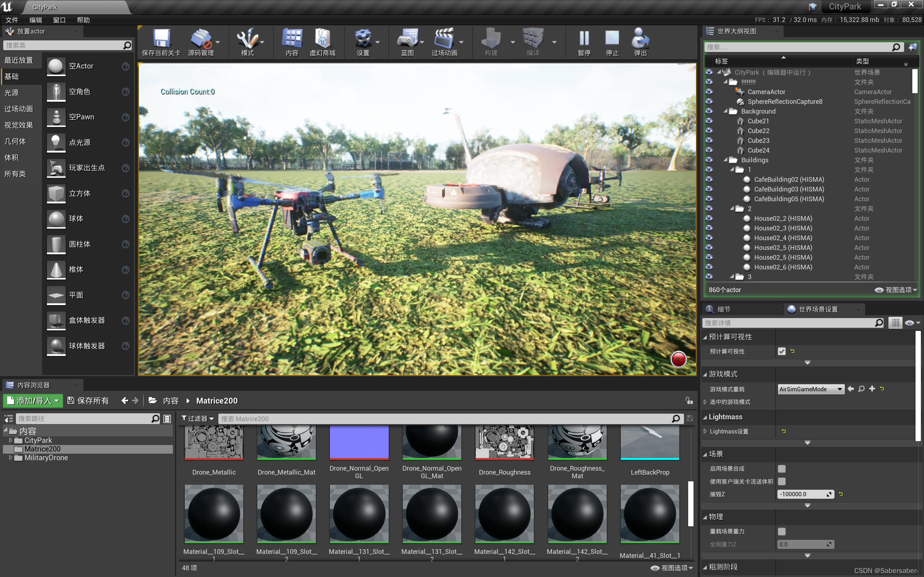The width and height of the screenshot is (924, 577).
Task: Toggle visibility eye for CameraActor
Action: tap(709, 92)
